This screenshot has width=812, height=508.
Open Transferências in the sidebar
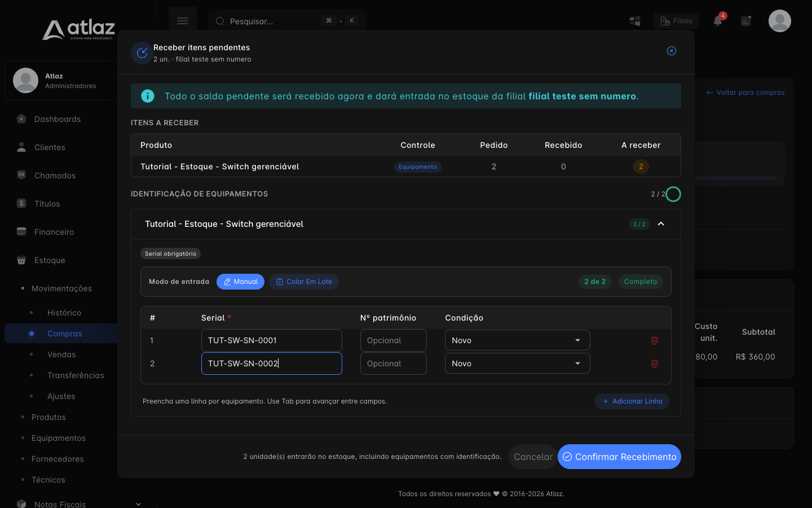76,375
